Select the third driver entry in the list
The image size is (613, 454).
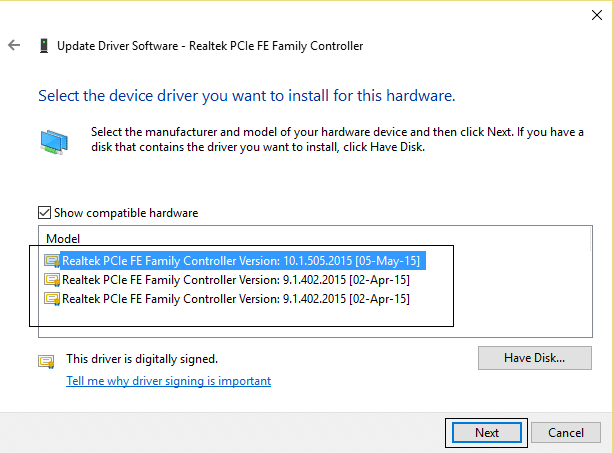[236, 299]
